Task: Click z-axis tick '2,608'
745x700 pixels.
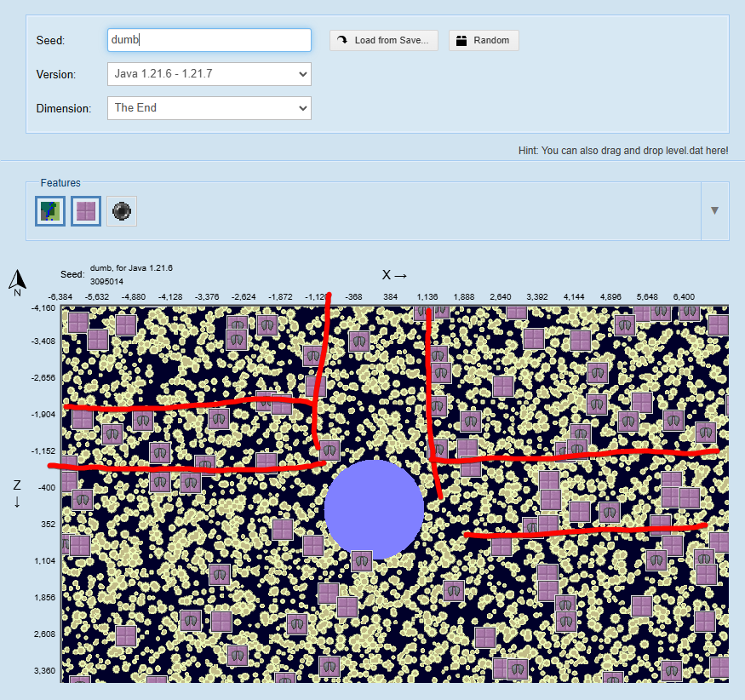Action: (x=44, y=634)
